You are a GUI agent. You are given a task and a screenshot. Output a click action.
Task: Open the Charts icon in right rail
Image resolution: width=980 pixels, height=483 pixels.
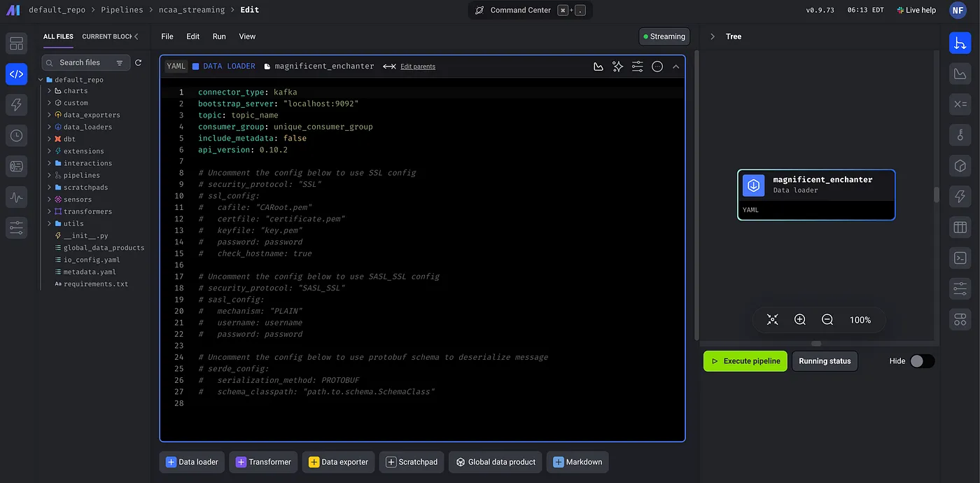pyautogui.click(x=960, y=73)
